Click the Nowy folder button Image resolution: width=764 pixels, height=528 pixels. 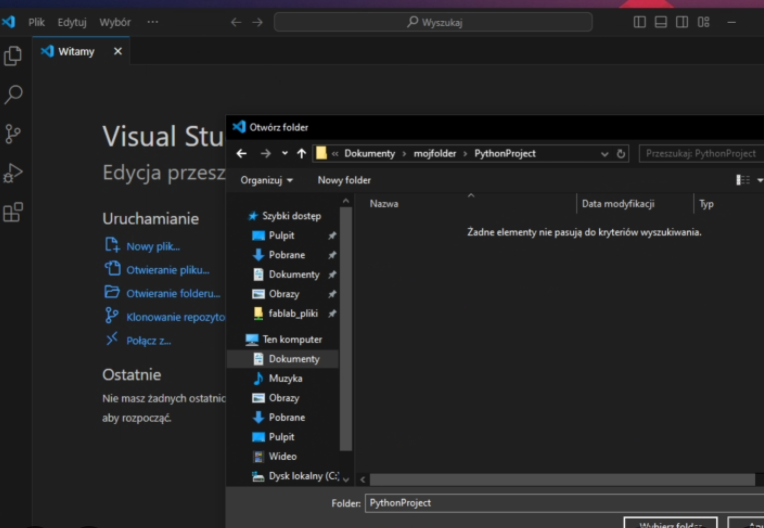point(344,180)
